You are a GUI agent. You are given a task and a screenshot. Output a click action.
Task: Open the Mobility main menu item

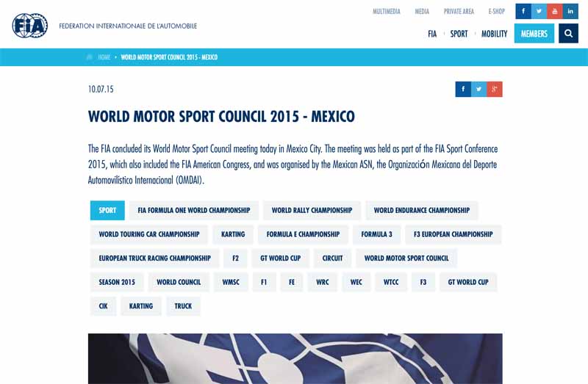coord(494,34)
